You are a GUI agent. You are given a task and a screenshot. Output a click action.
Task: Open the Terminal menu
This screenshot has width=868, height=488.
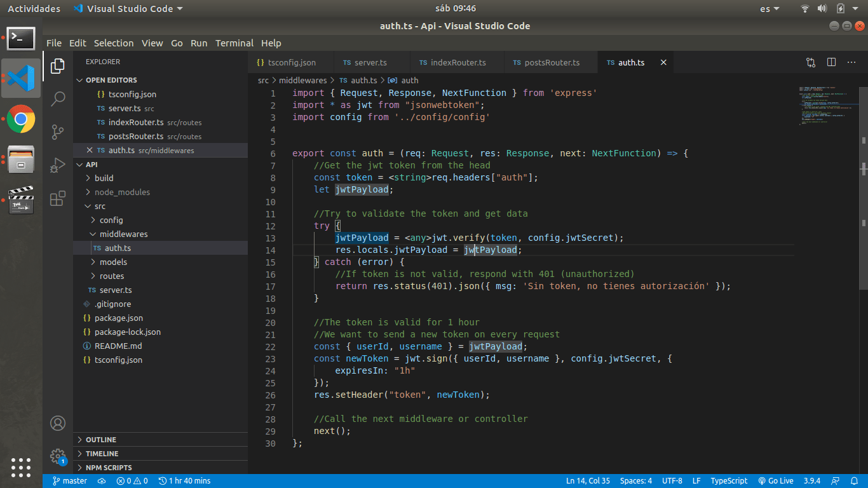234,43
